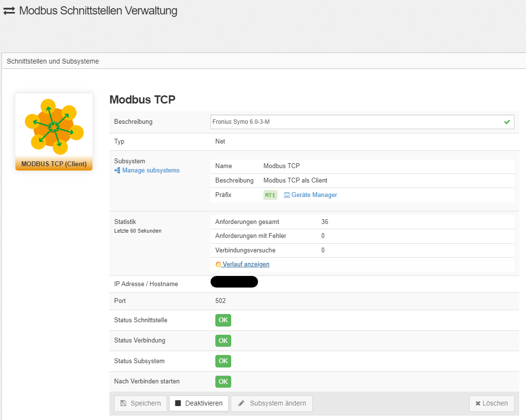526x420 pixels.
Task: Click the swap arrows icon beside page title
Action: click(x=9, y=11)
